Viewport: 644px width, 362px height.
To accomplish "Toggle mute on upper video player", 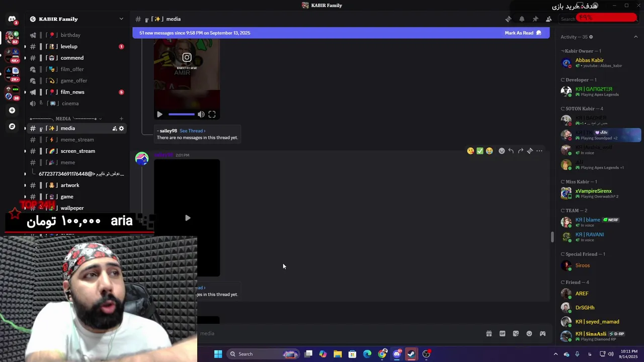I will pyautogui.click(x=201, y=115).
